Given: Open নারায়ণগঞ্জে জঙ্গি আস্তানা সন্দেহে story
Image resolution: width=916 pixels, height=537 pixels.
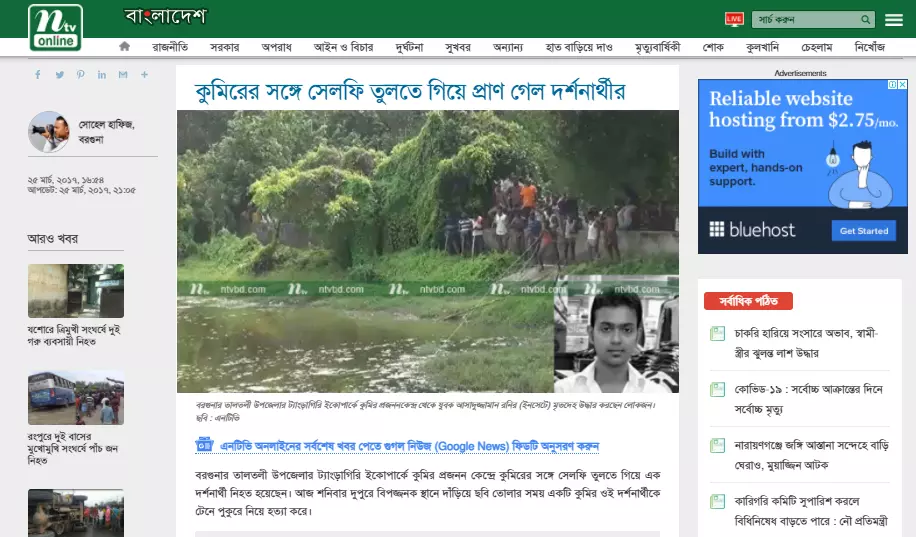Looking at the screenshot, I should tap(811, 455).
